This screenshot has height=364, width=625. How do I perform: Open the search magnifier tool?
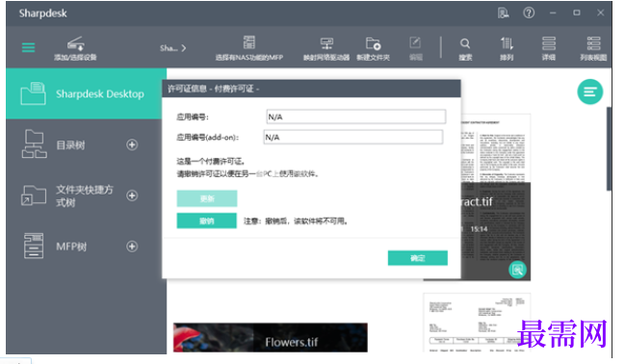point(465,43)
